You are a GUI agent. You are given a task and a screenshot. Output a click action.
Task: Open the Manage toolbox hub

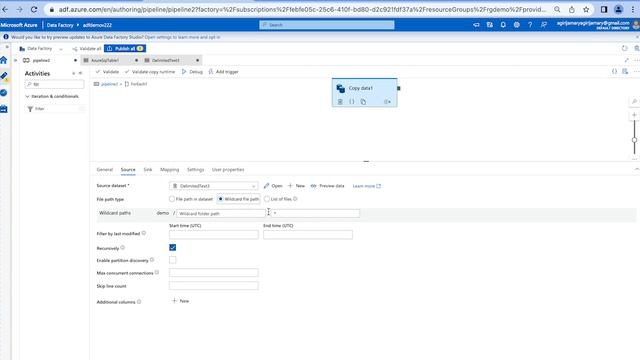tap(4, 109)
